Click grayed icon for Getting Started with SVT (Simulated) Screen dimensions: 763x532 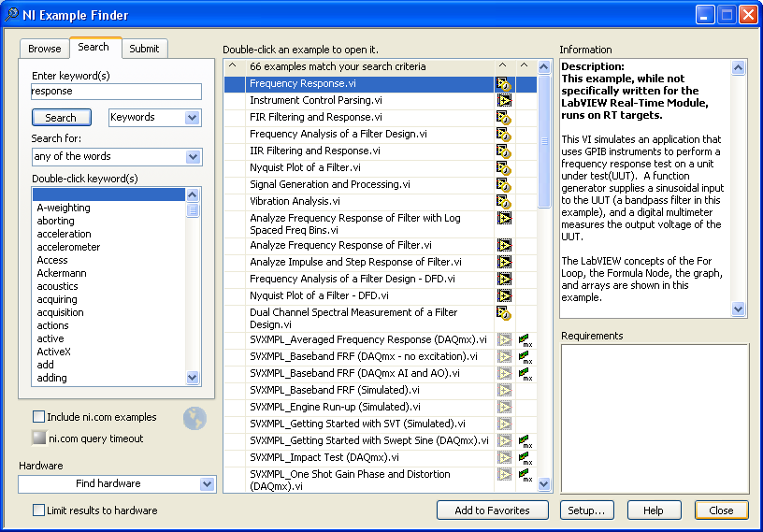click(504, 424)
